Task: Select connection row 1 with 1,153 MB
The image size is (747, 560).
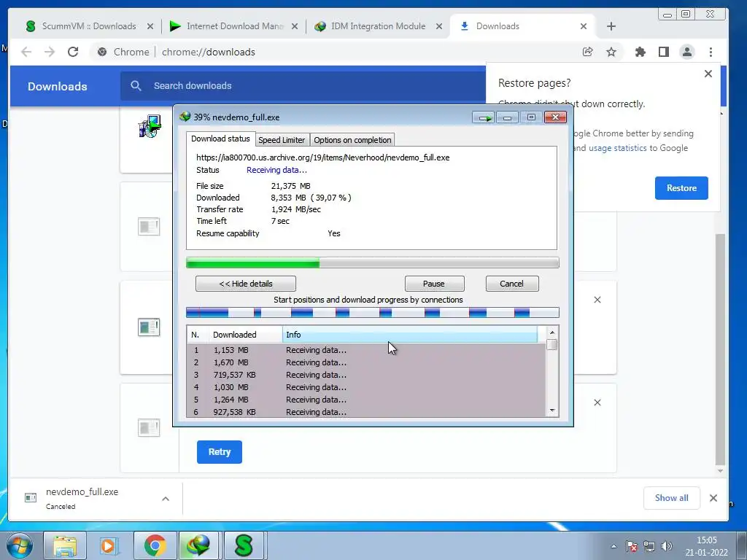Action: tap(366, 350)
